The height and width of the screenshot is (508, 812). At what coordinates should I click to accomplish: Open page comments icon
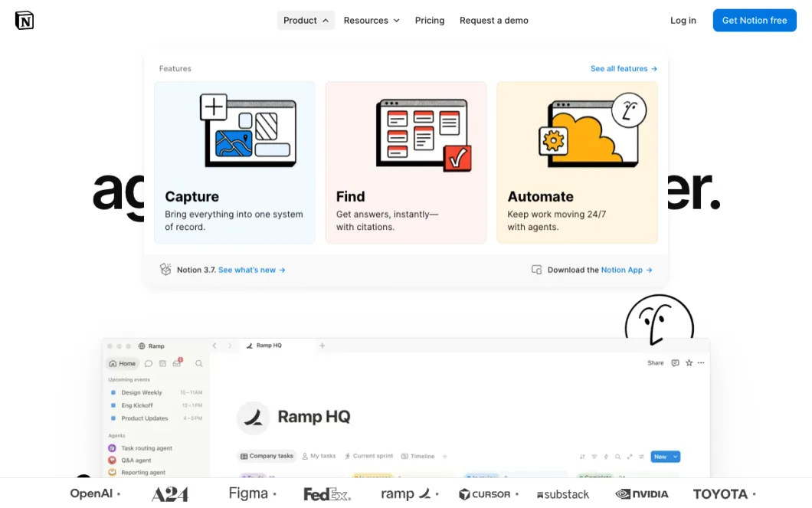(676, 363)
